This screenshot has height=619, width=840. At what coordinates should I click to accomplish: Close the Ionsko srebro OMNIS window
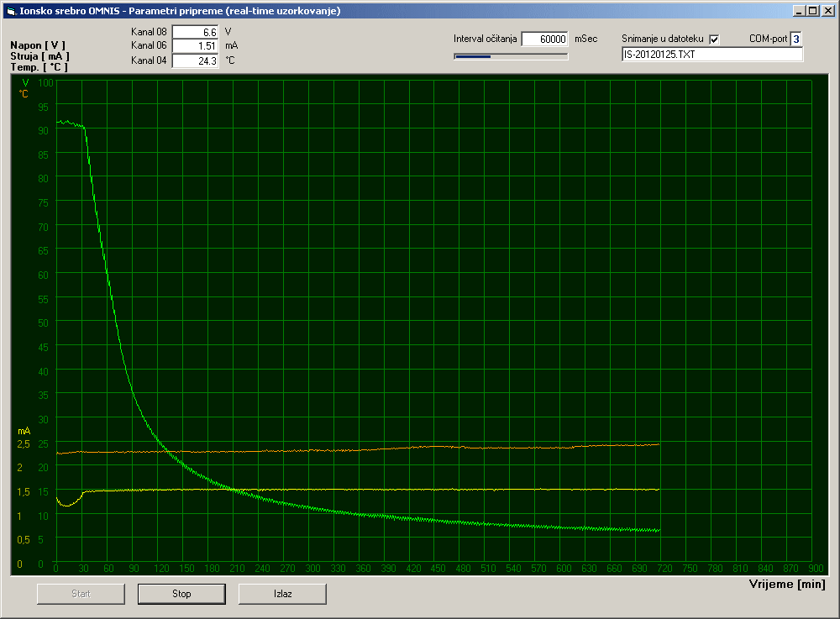click(x=827, y=11)
